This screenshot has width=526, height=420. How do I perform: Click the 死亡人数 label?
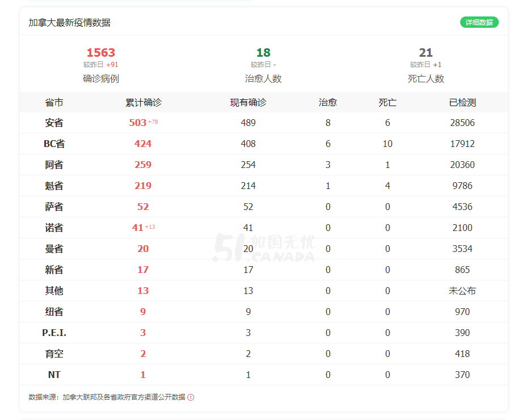[426, 78]
